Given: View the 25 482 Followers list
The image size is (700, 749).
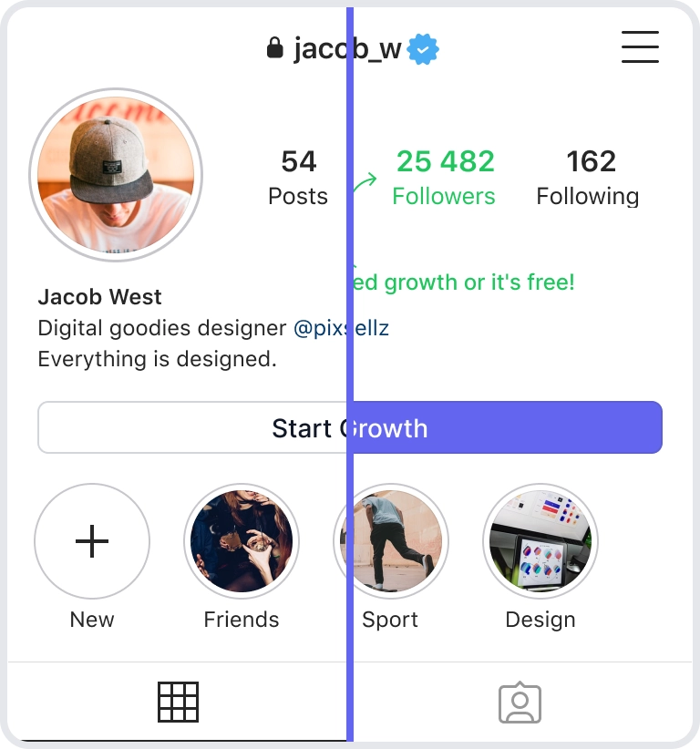Looking at the screenshot, I should [x=445, y=178].
